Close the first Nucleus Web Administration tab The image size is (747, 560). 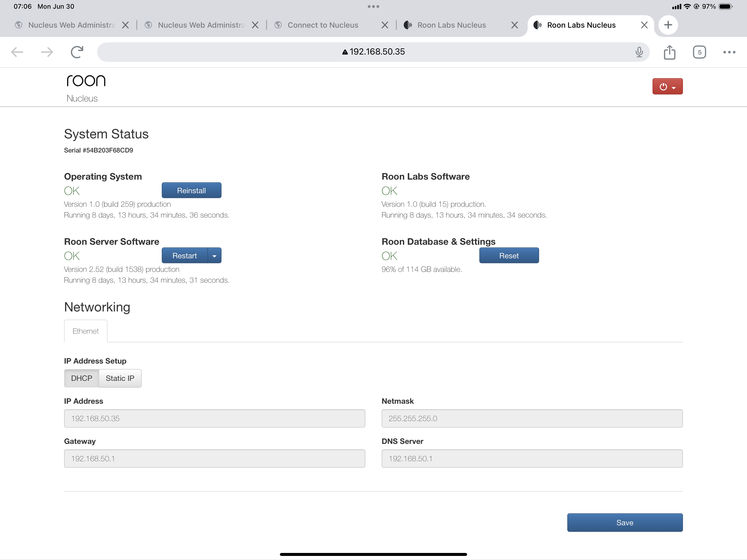click(125, 25)
